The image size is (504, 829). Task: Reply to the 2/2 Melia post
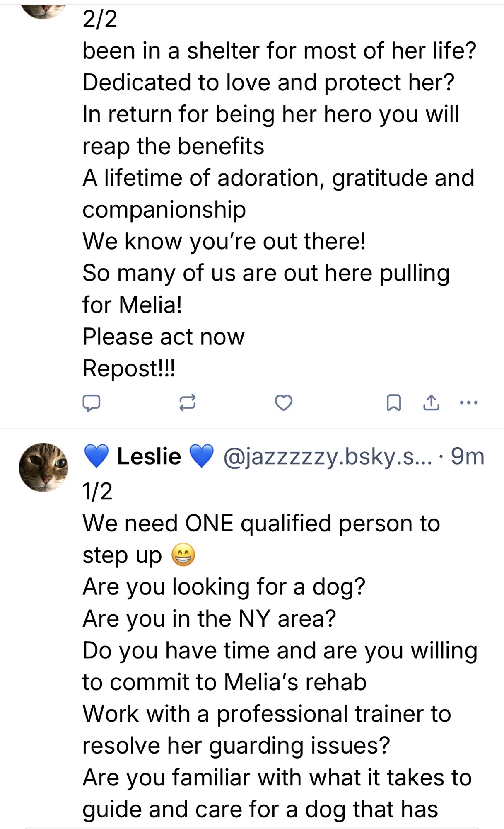(x=91, y=402)
